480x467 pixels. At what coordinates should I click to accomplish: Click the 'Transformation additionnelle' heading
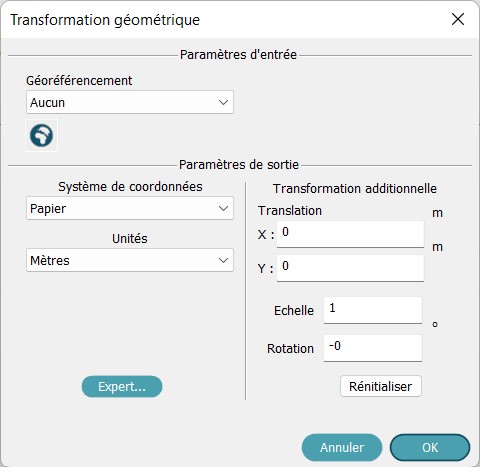(x=355, y=189)
